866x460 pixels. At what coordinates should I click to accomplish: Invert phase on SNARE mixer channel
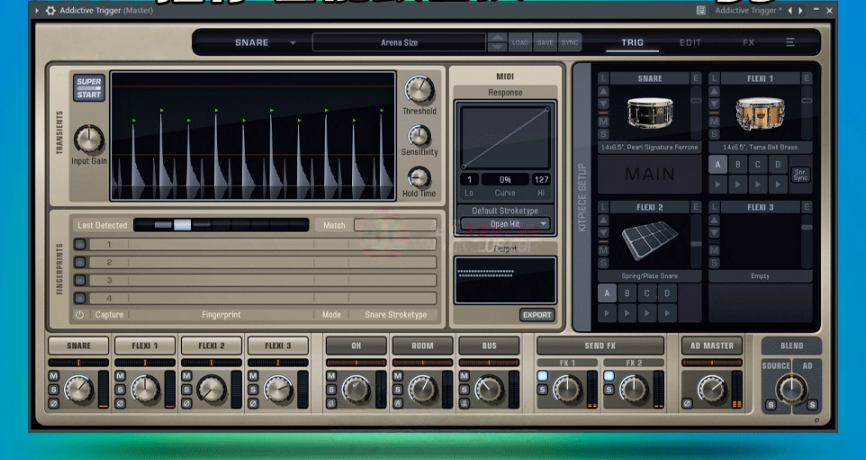point(54,404)
